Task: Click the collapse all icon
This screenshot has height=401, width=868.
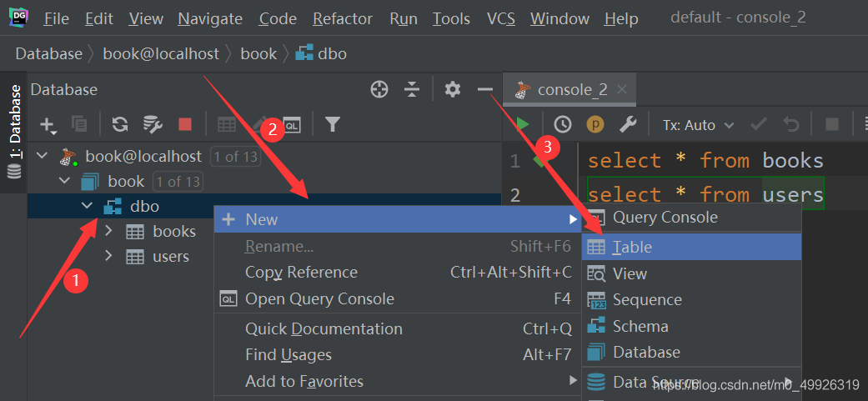Action: pos(411,89)
